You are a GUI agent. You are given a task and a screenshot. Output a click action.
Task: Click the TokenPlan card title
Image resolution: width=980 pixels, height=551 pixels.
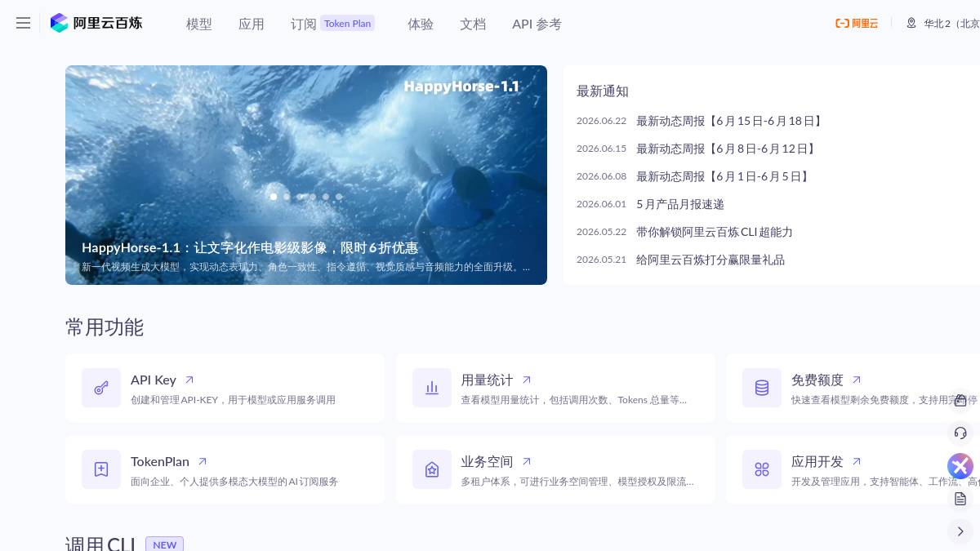tap(160, 461)
